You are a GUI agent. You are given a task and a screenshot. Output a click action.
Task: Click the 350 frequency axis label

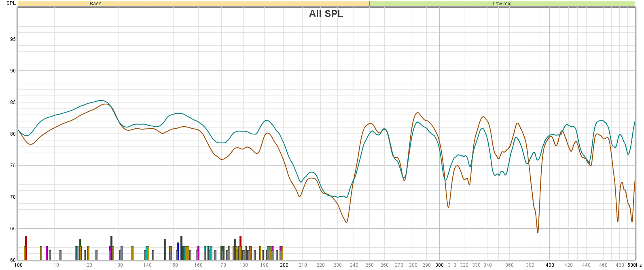tap(498, 265)
